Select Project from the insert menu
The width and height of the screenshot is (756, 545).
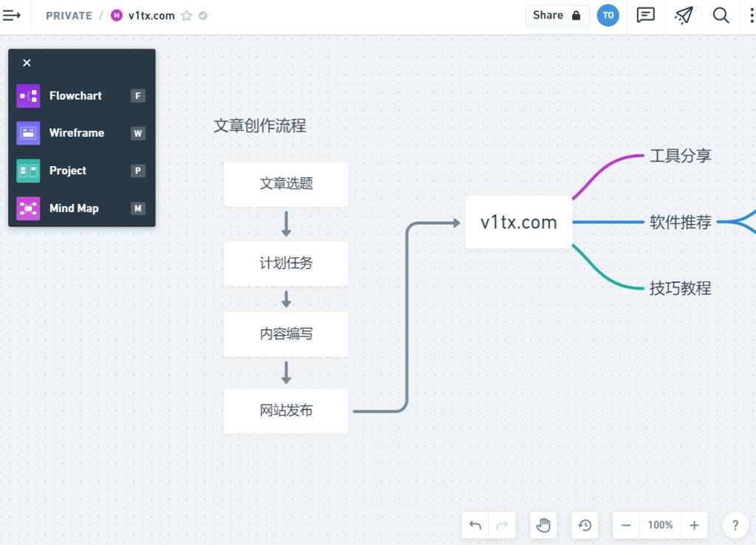pos(82,171)
